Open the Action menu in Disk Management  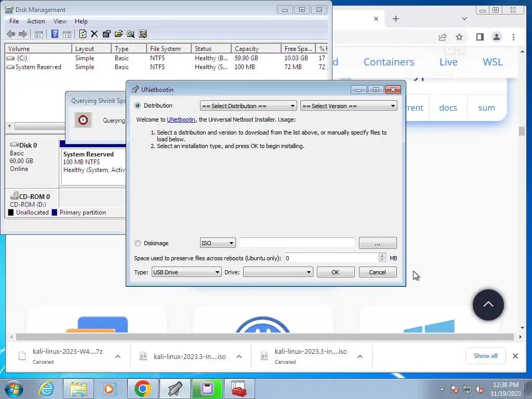click(x=36, y=21)
